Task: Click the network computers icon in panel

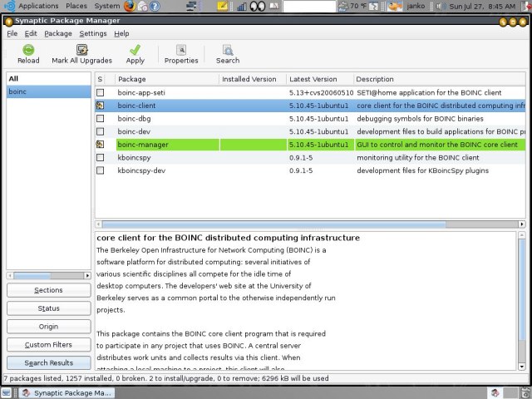Action: click(192, 6)
